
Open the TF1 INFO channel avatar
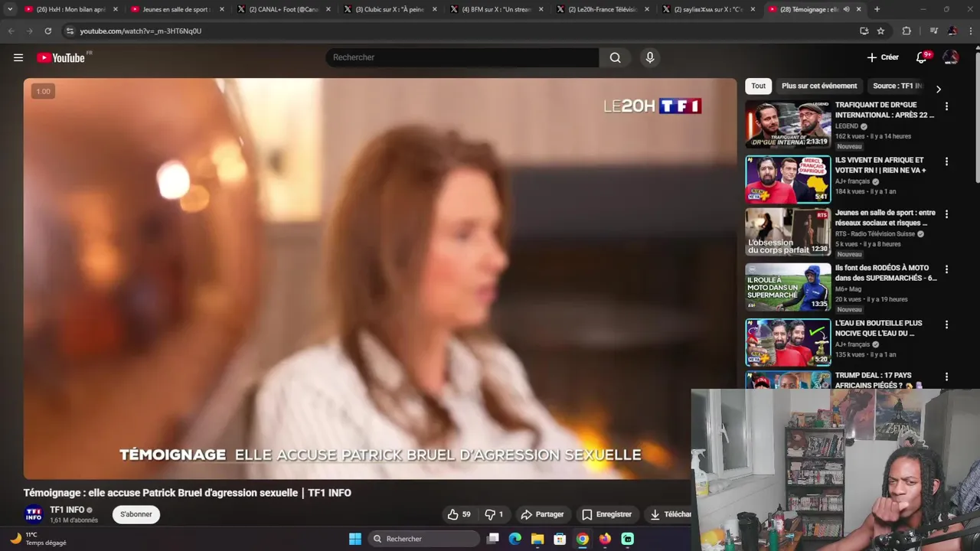[34, 514]
